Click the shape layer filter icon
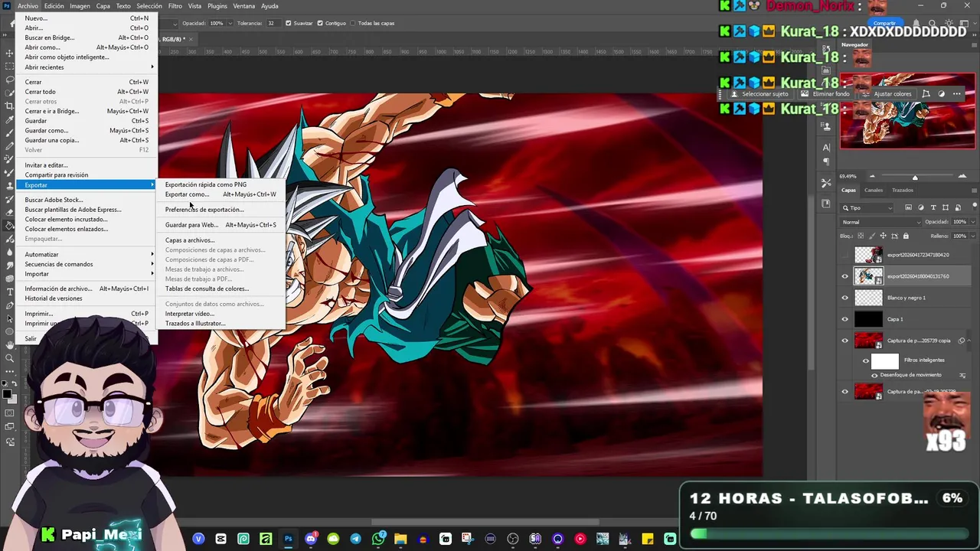The image size is (980, 551). (x=946, y=207)
